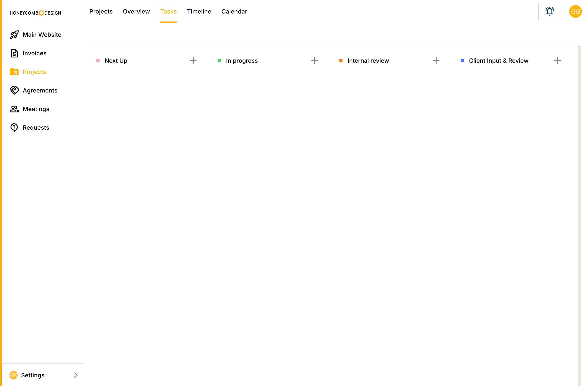This screenshot has width=588, height=386.
Task: Open the GB user avatar menu
Action: 575,11
